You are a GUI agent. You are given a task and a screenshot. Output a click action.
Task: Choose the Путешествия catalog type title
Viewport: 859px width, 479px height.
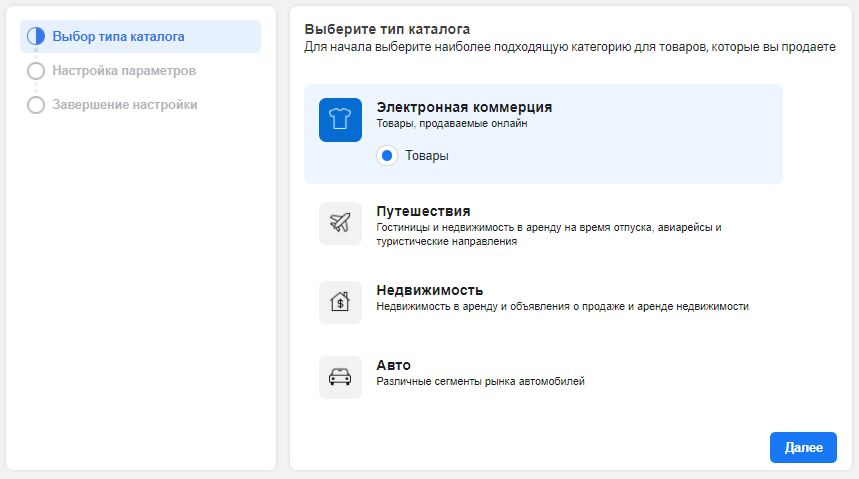(423, 211)
